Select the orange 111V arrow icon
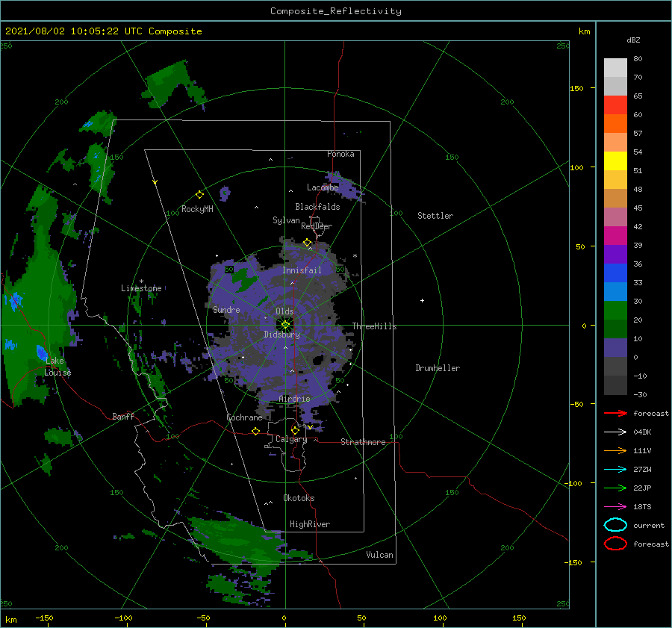 615,450
